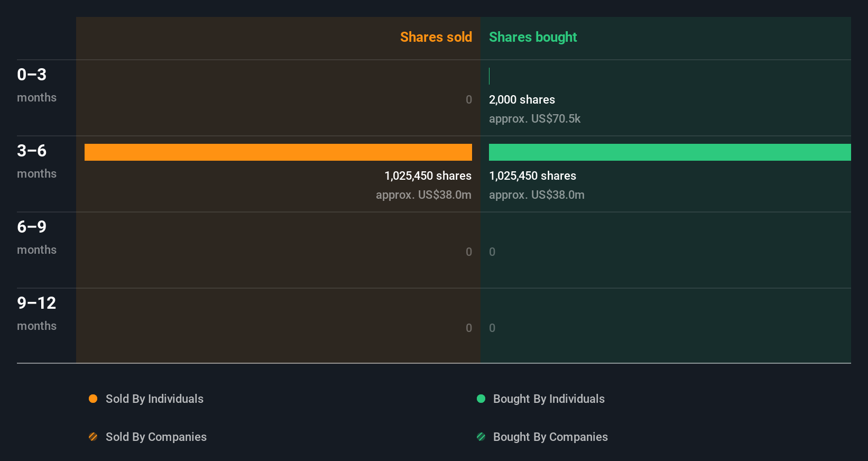Click the 2,000 shares value

point(522,99)
